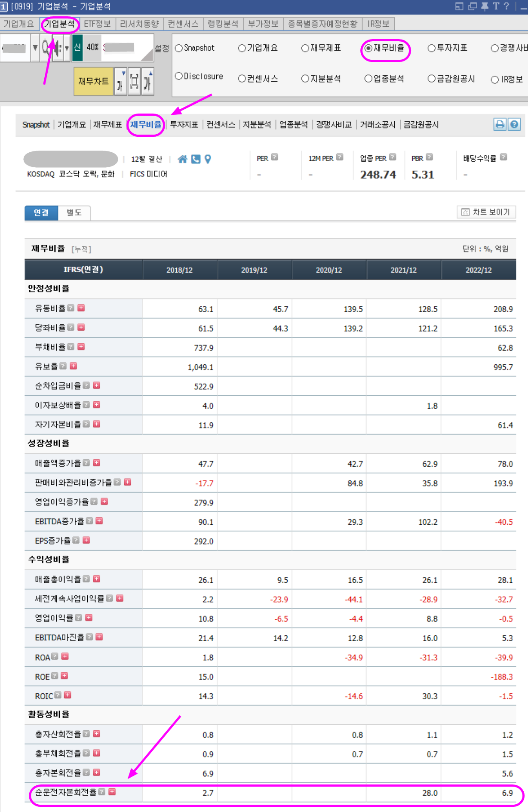Click the info icon next to PER
The image size is (528, 812).
[275, 157]
